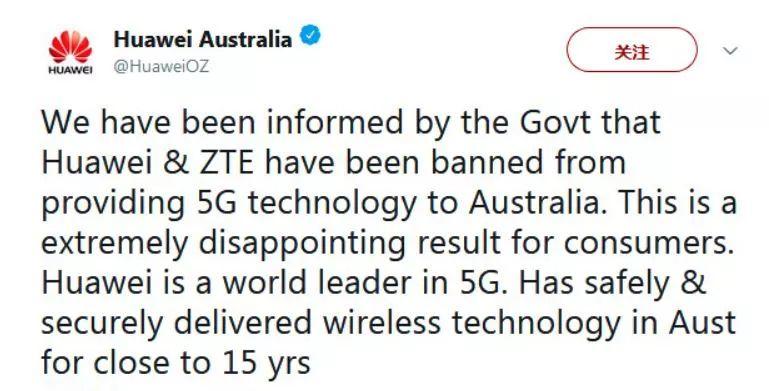
Task: Click the word 'wireless' in the tweet
Action: [384, 324]
